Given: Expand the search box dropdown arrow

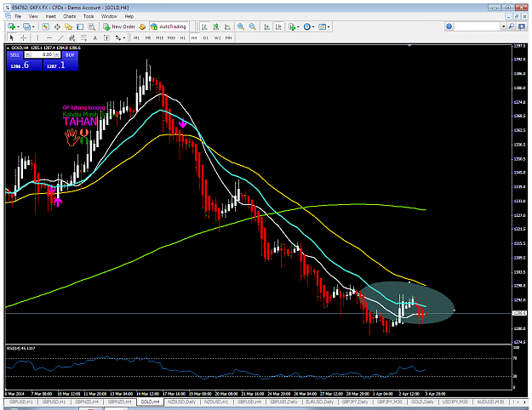Looking at the screenshot, I should (504, 26).
